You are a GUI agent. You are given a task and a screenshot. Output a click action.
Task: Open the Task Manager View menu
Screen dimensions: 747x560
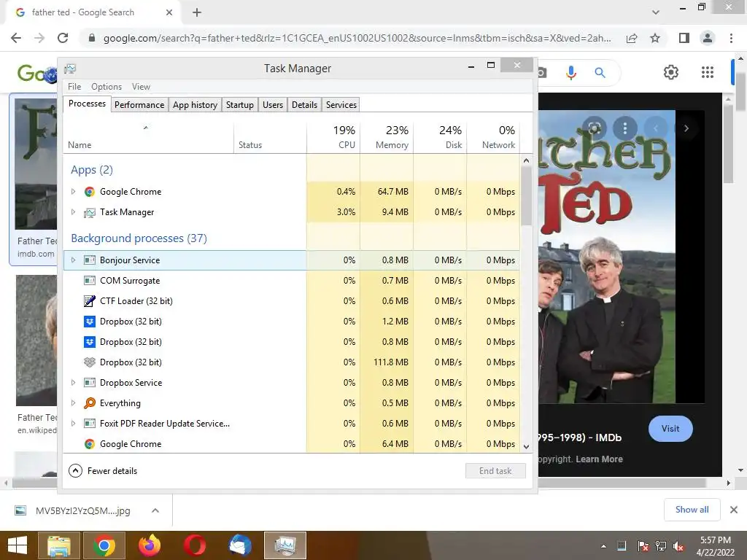(141, 87)
